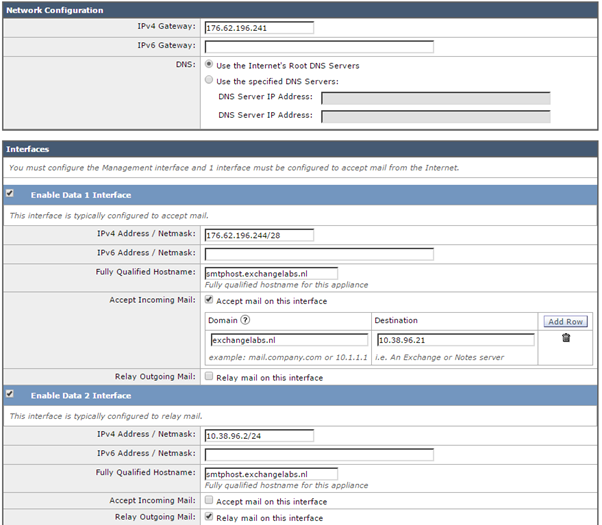Choose Use the specified DNS Servers option
602x525 pixels.
pos(209,80)
